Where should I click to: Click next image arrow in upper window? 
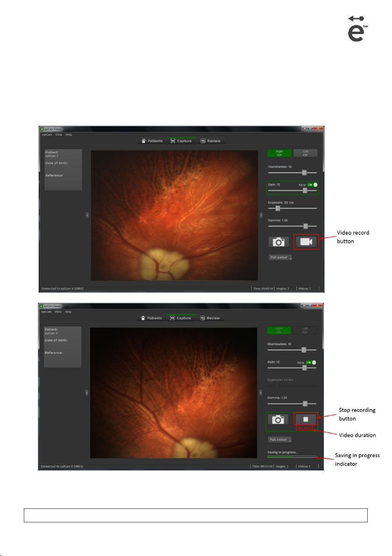tap(261, 215)
